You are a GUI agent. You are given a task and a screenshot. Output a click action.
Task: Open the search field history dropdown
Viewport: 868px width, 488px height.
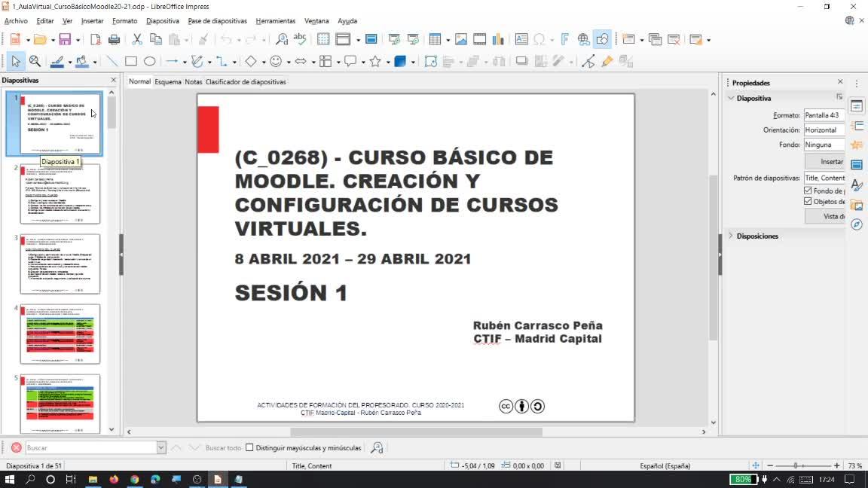pyautogui.click(x=161, y=447)
